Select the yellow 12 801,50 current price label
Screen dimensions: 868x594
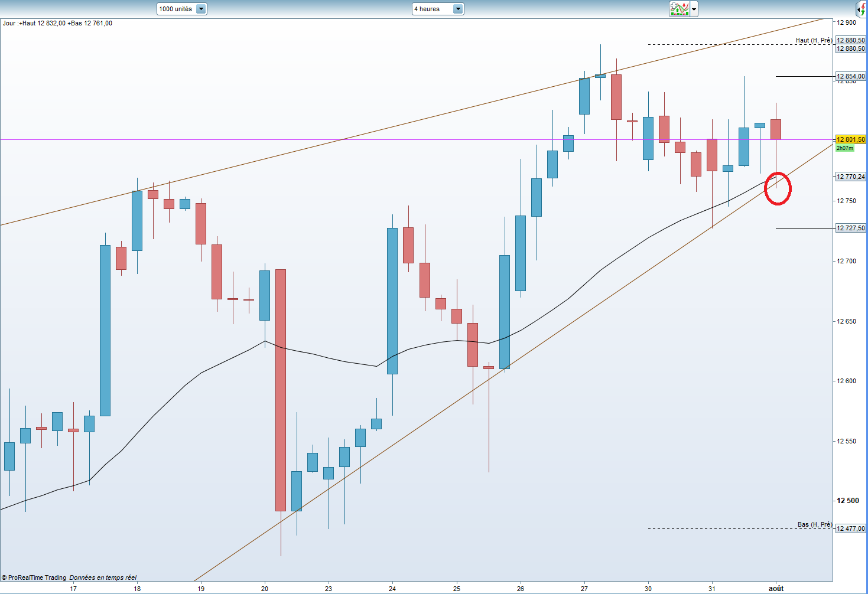click(x=851, y=140)
